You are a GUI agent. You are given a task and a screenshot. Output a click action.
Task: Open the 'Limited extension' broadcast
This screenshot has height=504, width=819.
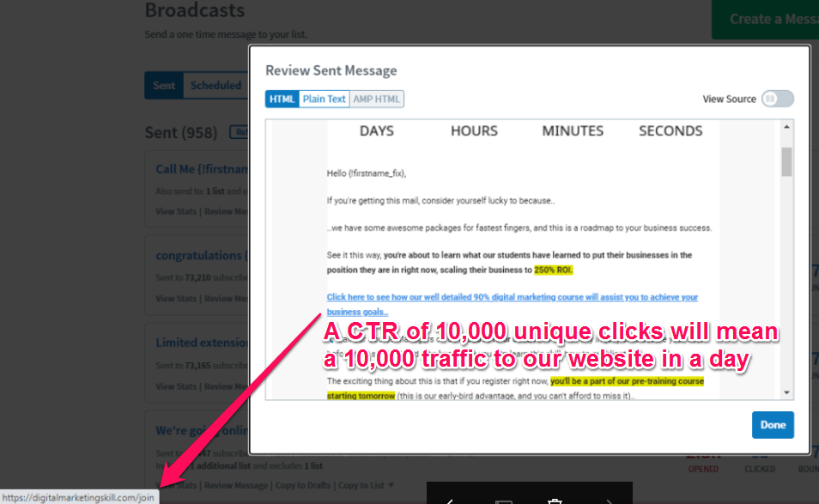[x=202, y=343]
